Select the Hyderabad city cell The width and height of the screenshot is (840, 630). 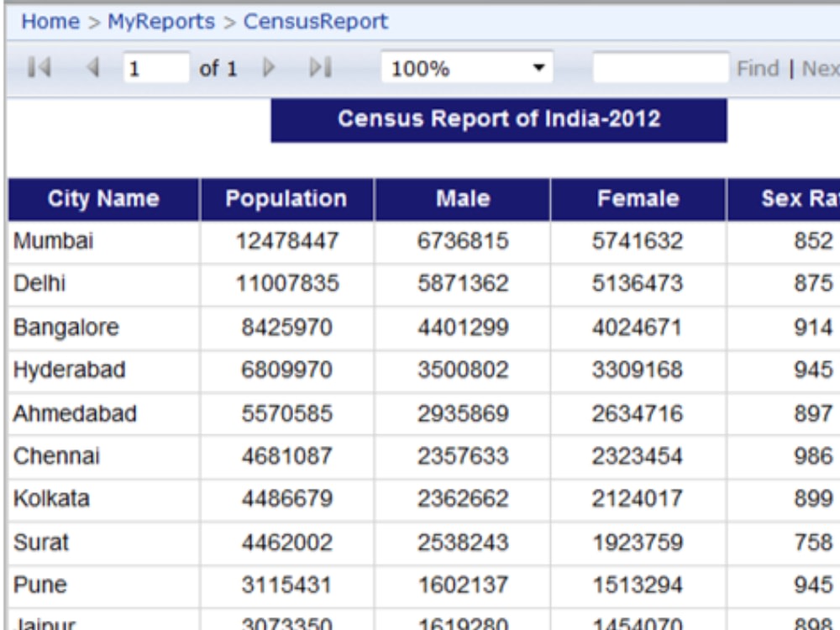point(104,370)
